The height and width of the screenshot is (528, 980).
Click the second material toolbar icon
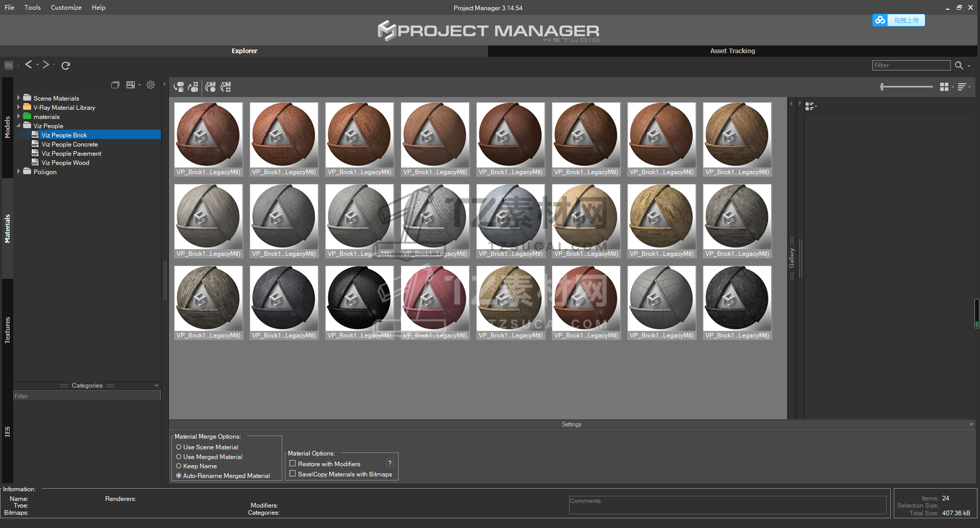tap(193, 87)
